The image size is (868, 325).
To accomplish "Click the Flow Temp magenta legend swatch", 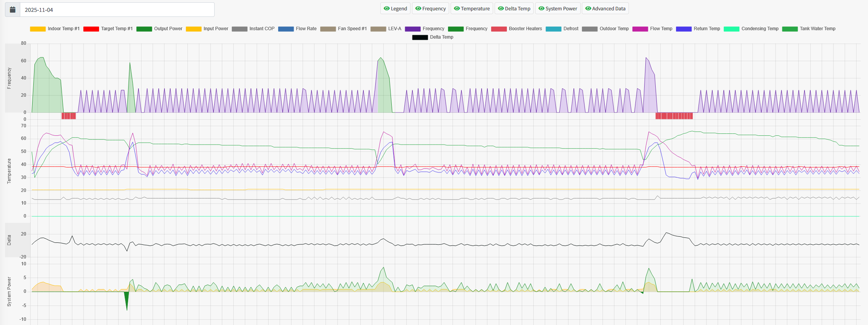I will click(640, 29).
